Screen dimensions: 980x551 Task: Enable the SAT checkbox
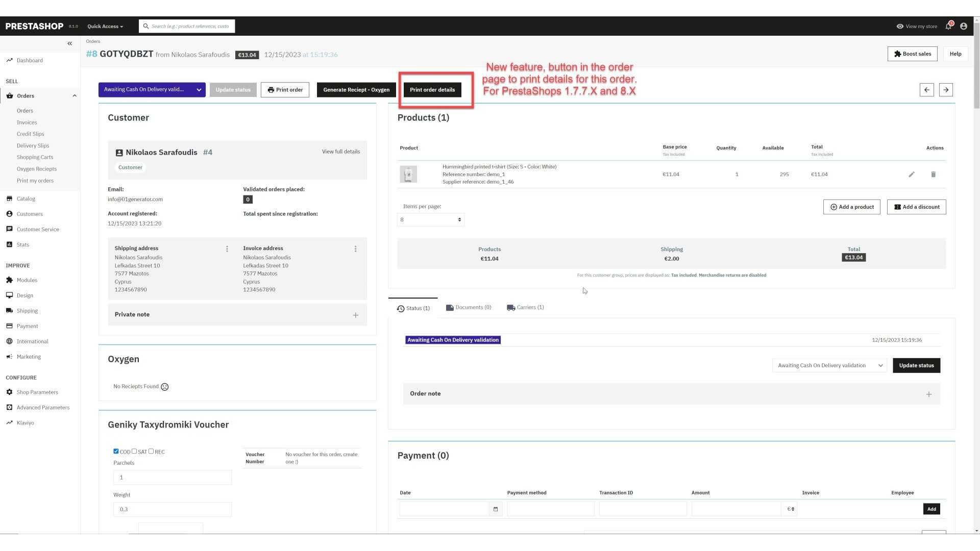point(134,451)
